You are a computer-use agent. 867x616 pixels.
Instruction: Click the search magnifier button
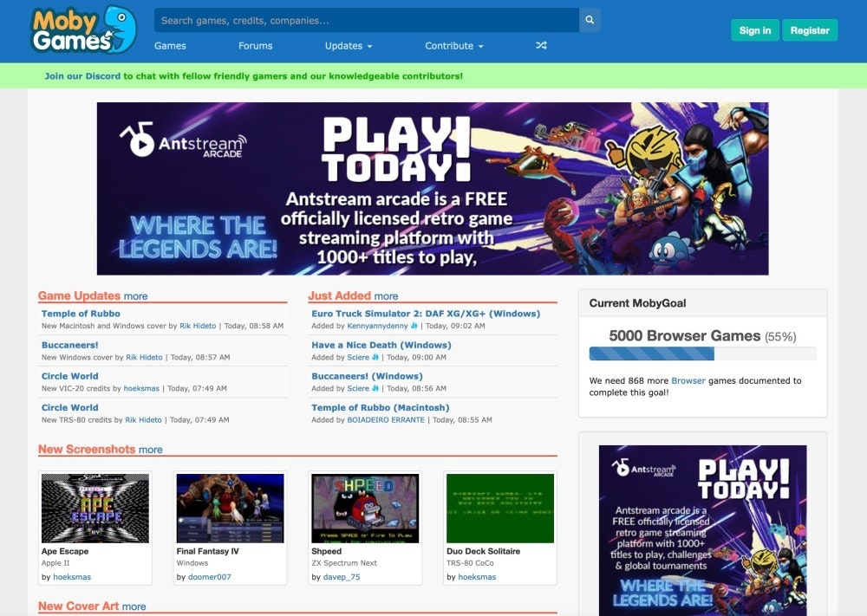(x=590, y=20)
